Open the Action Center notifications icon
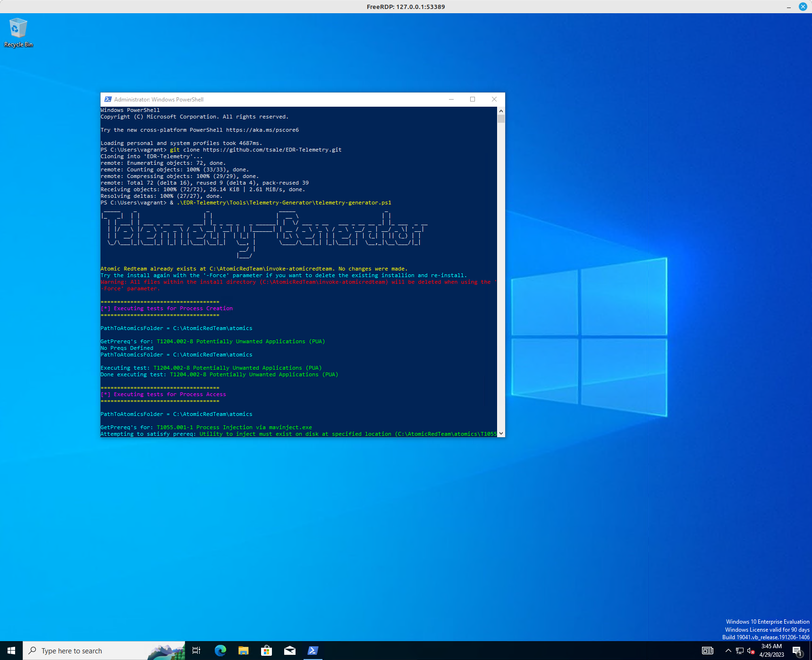 click(797, 651)
